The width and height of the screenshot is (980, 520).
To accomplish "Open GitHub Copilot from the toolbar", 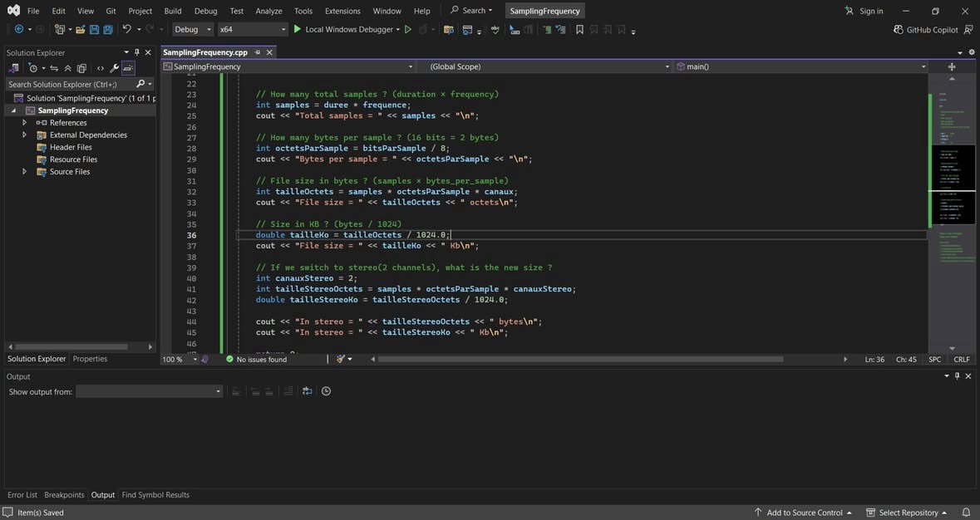I will [x=926, y=29].
